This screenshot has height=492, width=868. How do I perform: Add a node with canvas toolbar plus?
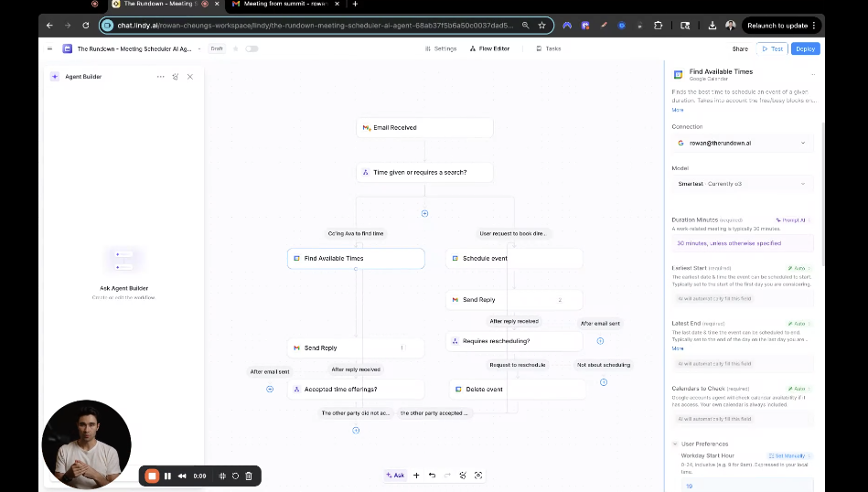coord(416,476)
